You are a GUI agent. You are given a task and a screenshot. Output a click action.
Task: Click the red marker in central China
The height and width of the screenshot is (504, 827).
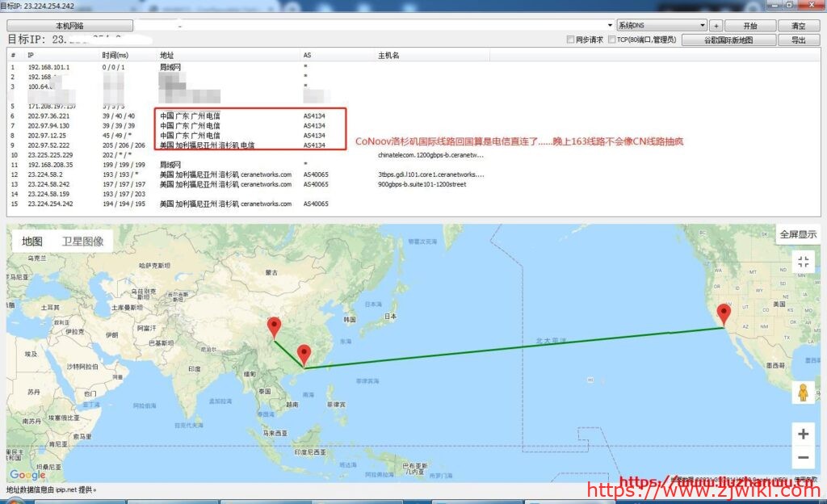(x=275, y=327)
